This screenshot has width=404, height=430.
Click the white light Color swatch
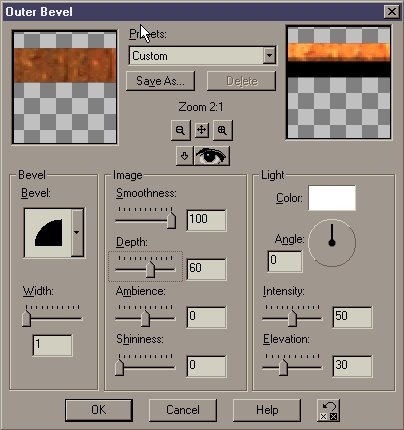332,198
